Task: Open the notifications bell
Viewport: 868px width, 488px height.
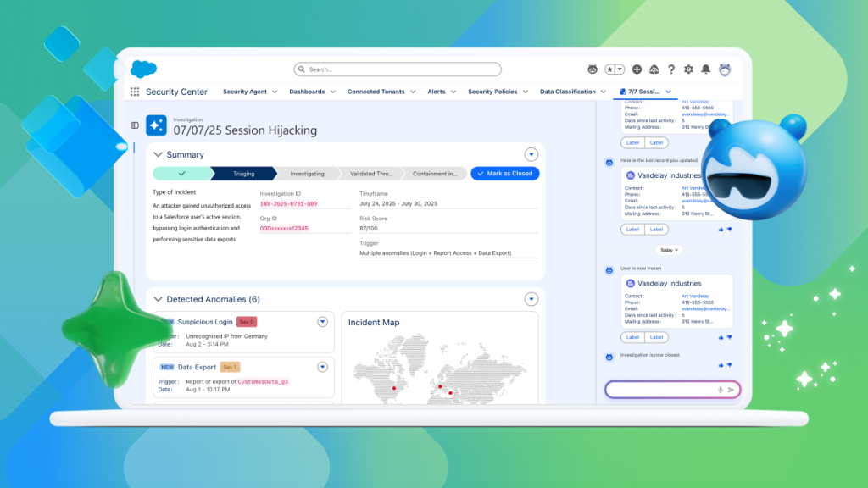Action: click(705, 69)
